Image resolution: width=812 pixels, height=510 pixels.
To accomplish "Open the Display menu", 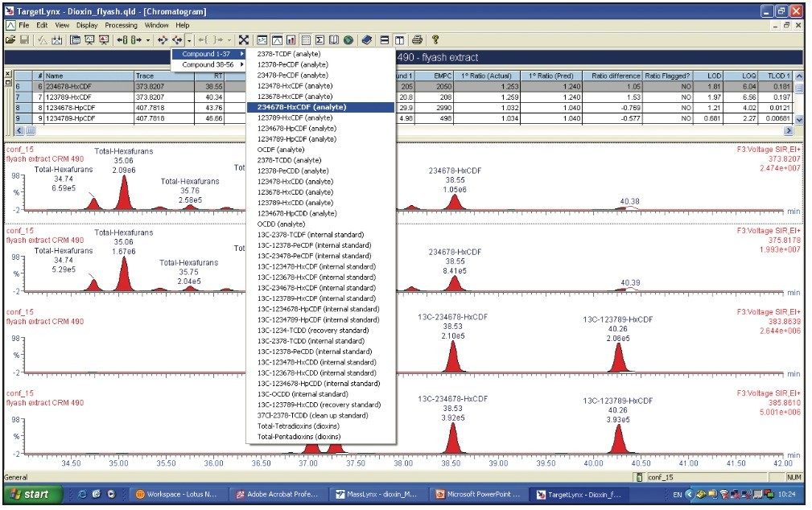I will pyautogui.click(x=85, y=24).
